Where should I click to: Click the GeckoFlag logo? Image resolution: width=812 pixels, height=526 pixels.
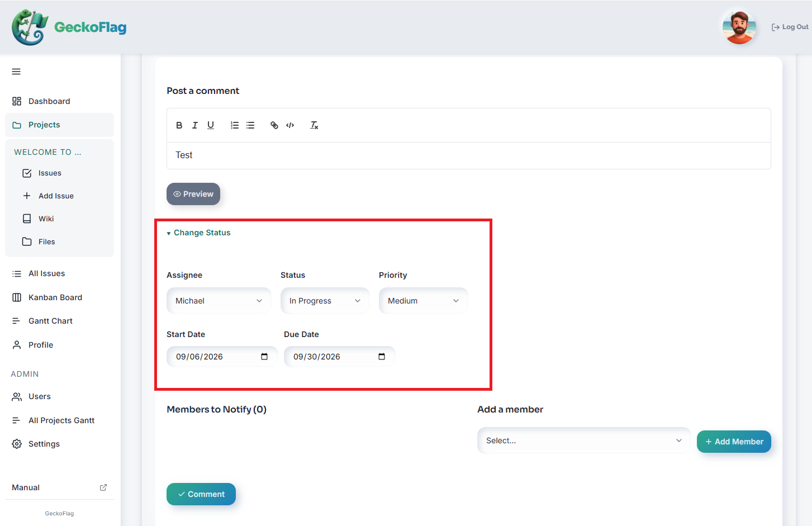pos(69,27)
